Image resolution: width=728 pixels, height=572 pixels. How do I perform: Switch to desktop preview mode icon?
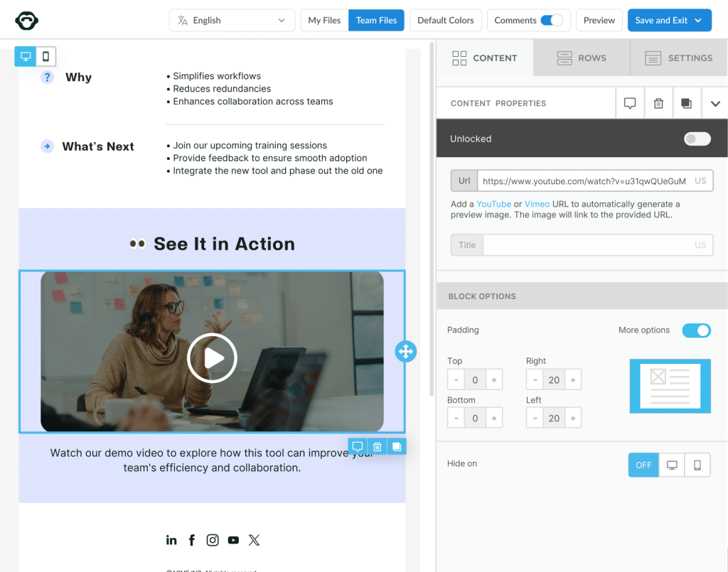click(x=26, y=57)
